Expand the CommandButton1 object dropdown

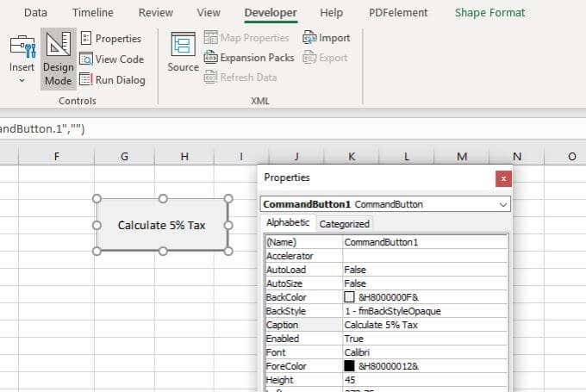[503, 205]
